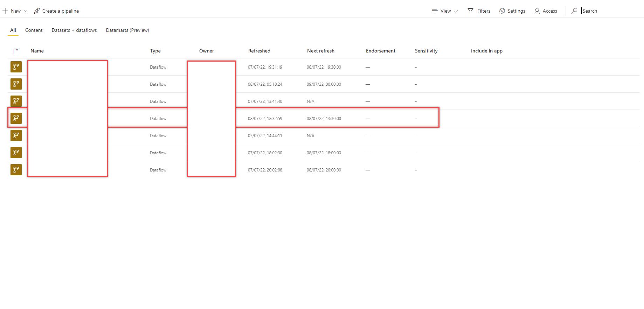Click the dataflow icon refreshed 08/07/22, 05:18:24

[x=16, y=84]
